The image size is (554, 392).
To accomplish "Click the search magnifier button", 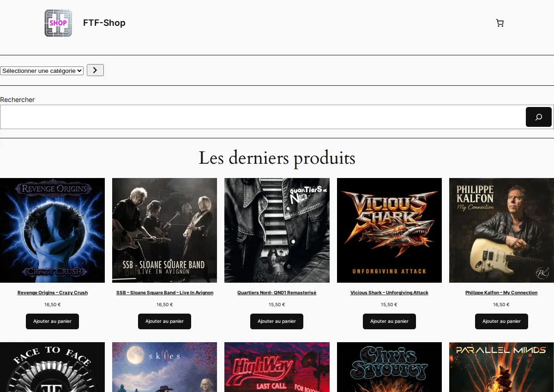I will pos(539,117).
